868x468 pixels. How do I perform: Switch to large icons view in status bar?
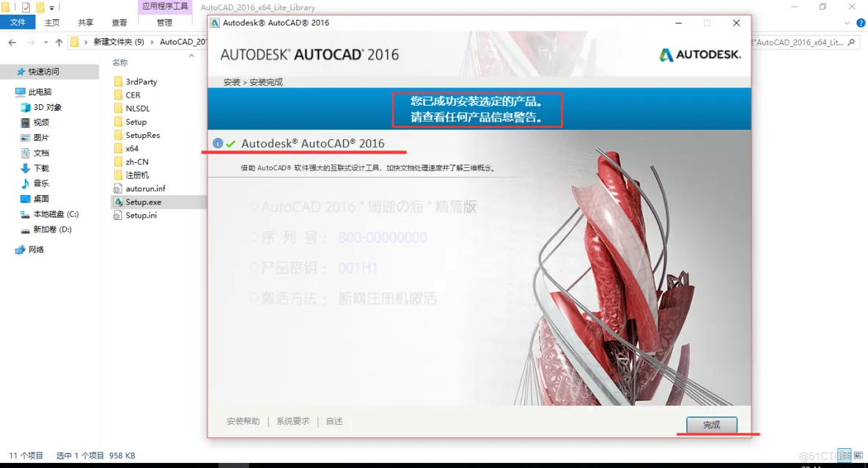[858, 456]
